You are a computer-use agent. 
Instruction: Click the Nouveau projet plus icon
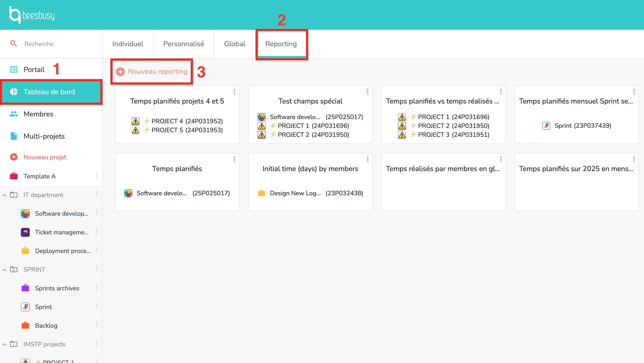14,157
